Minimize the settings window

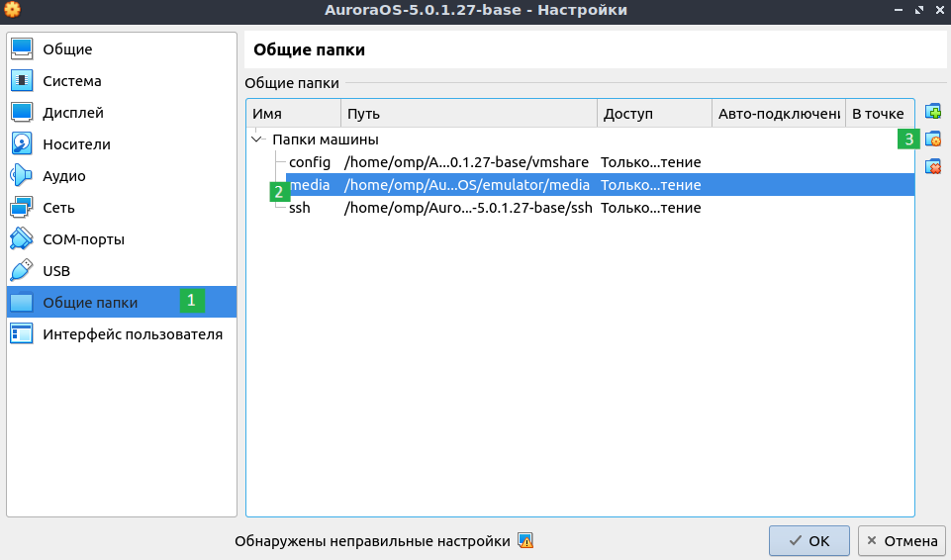[899, 10]
